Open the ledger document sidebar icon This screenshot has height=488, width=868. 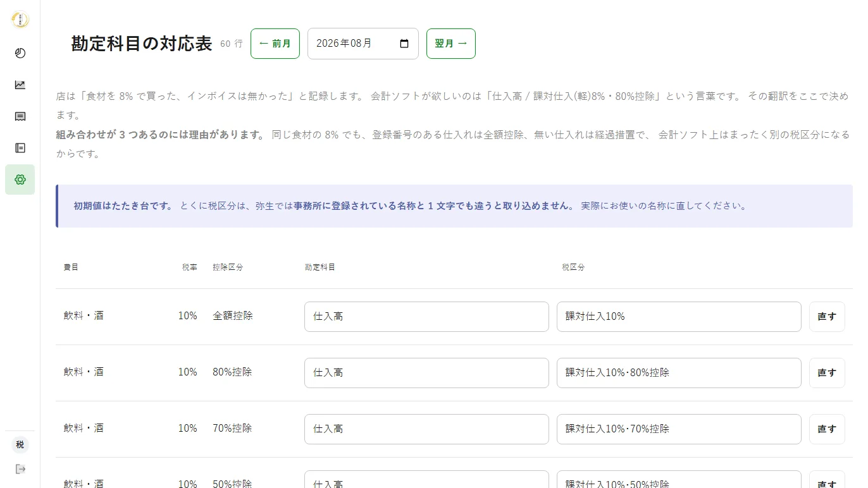pyautogui.click(x=20, y=148)
